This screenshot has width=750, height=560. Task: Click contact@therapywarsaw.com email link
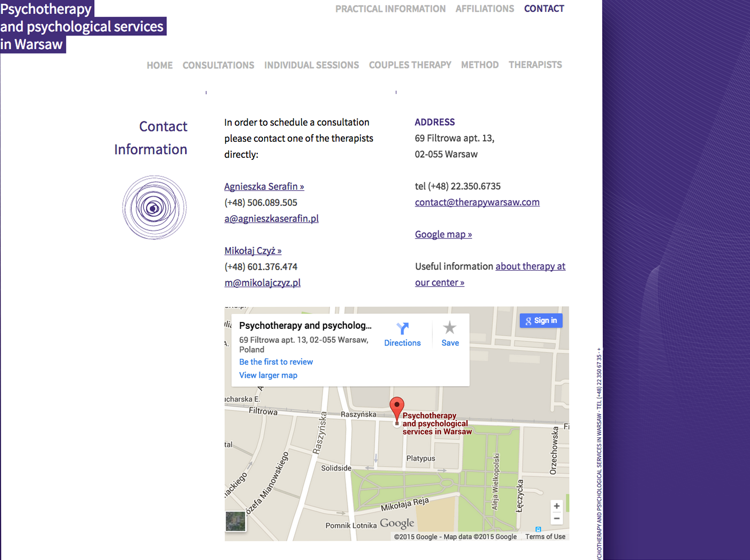tap(477, 202)
